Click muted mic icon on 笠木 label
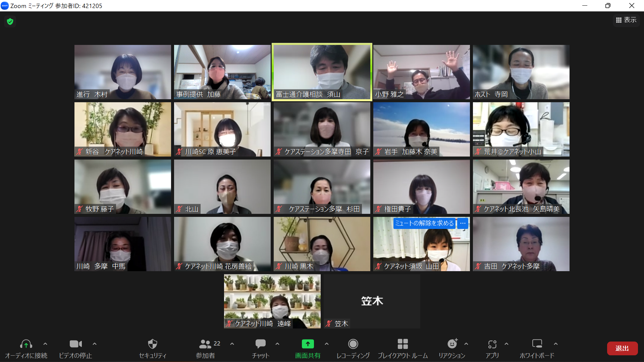The height and width of the screenshot is (362, 644). [x=329, y=323]
